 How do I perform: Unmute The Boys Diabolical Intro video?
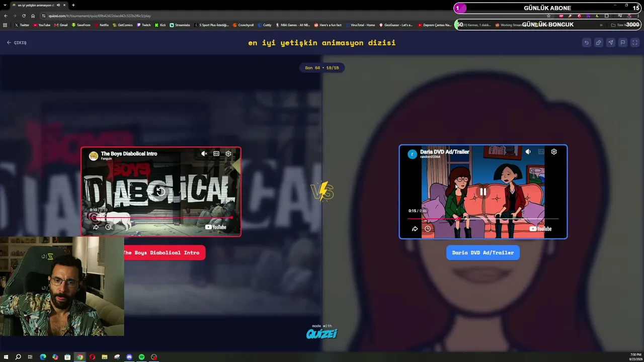[204, 154]
